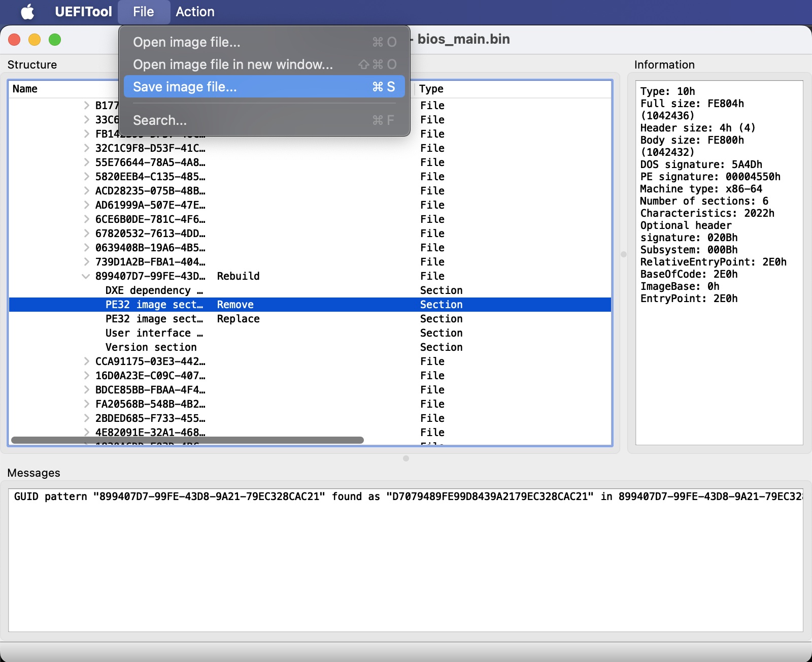The height and width of the screenshot is (662, 812).
Task: Select PE32 image section marked Replace
Action: tap(310, 319)
